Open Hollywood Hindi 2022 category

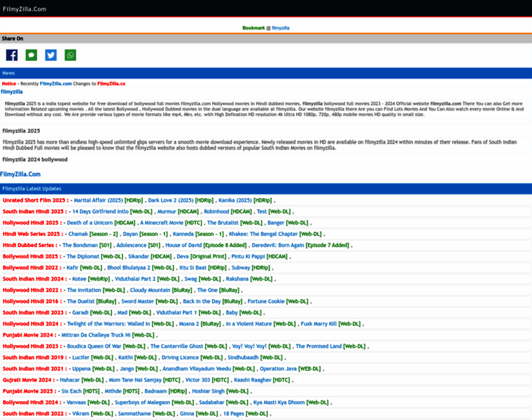(x=32, y=290)
